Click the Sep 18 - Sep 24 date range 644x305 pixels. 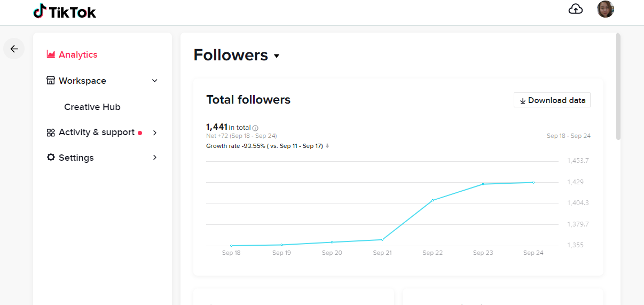pyautogui.click(x=568, y=136)
